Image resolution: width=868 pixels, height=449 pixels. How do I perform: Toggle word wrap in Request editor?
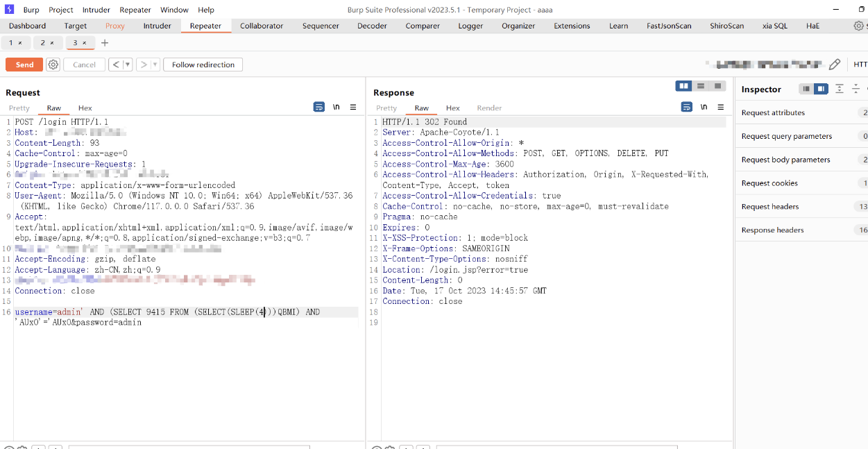[319, 107]
